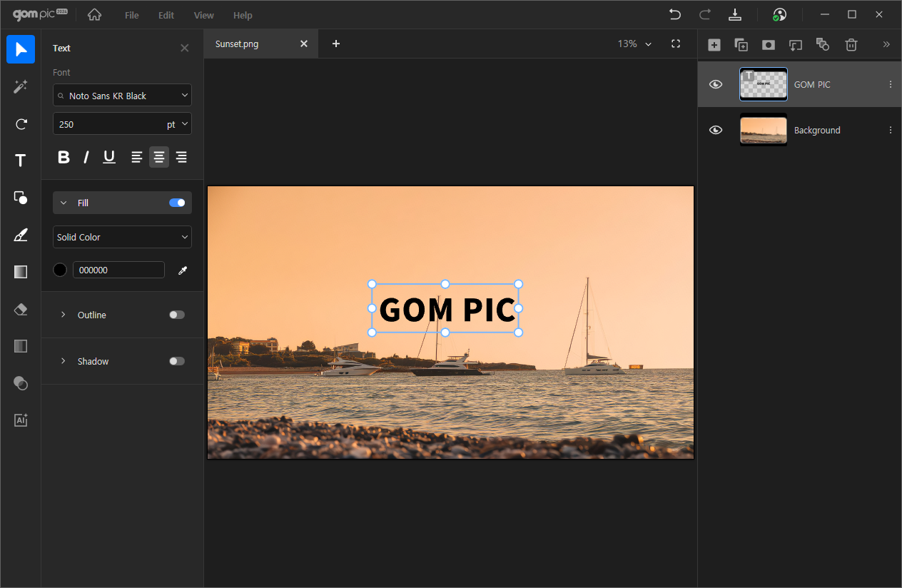This screenshot has width=902, height=588.
Task: Delete layer using trash icon
Action: pyautogui.click(x=851, y=45)
